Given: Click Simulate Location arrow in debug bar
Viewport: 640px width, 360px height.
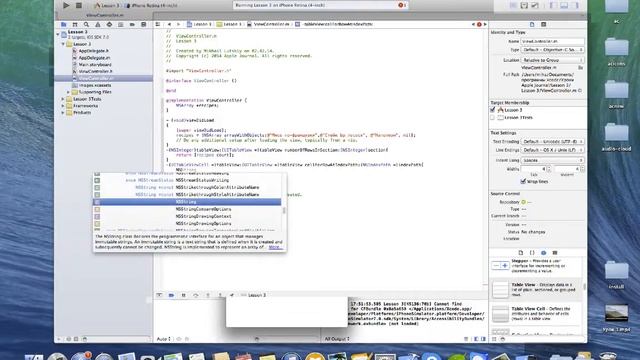Looking at the screenshot, I should 231,295.
